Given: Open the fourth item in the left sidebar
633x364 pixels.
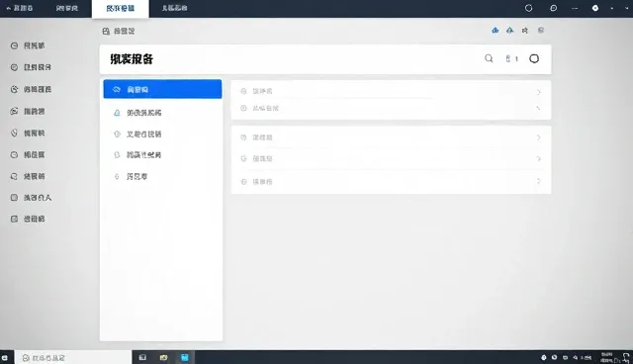Looking at the screenshot, I should (28, 111).
